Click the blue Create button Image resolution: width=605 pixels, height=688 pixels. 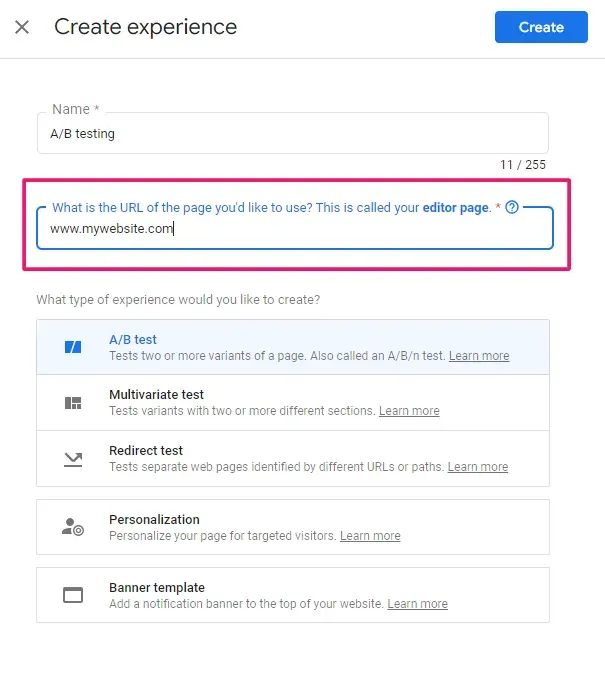[x=541, y=27]
